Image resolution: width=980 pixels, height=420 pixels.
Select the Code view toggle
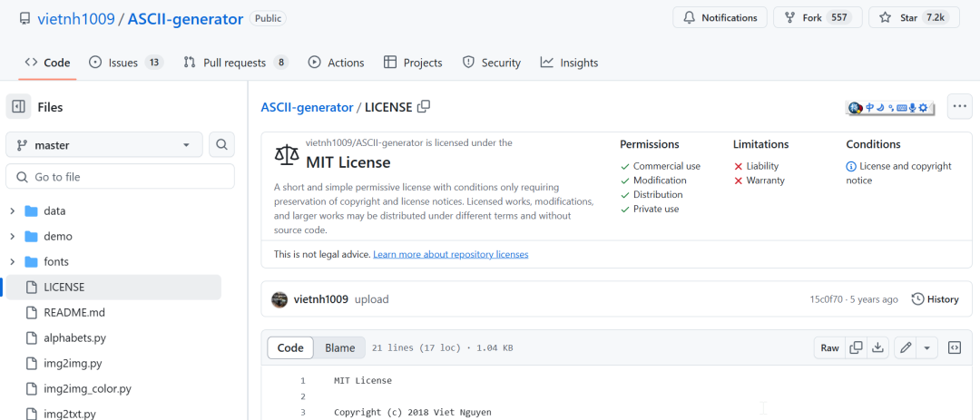(x=290, y=348)
